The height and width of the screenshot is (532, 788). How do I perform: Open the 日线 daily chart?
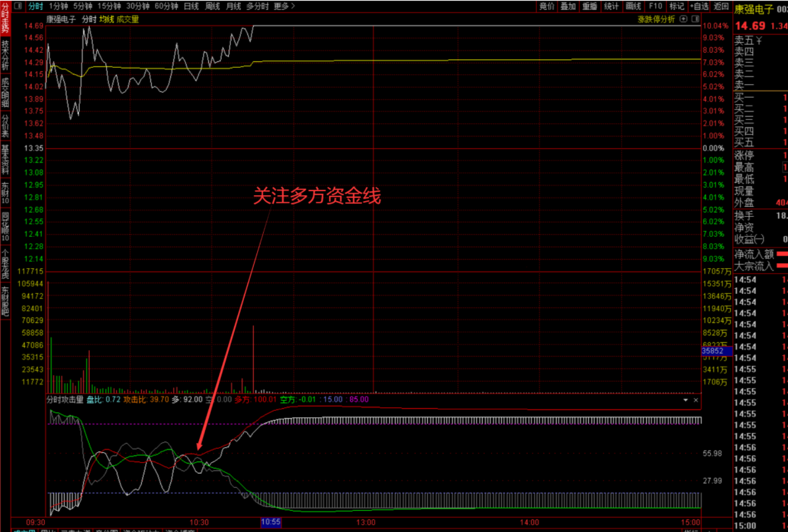(x=191, y=6)
